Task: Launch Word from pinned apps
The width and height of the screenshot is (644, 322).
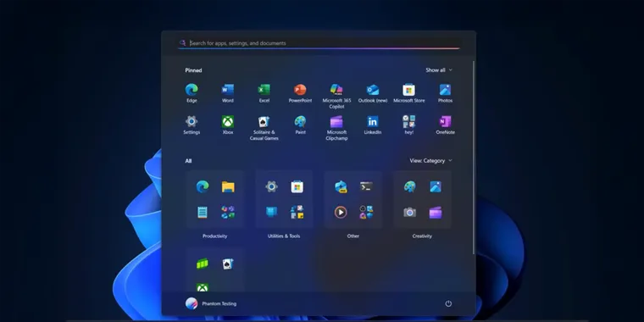Action: [x=228, y=93]
